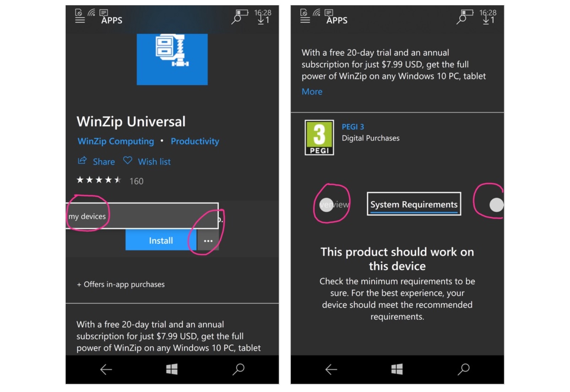
Task: Select System Requirements tab
Action: tap(414, 204)
